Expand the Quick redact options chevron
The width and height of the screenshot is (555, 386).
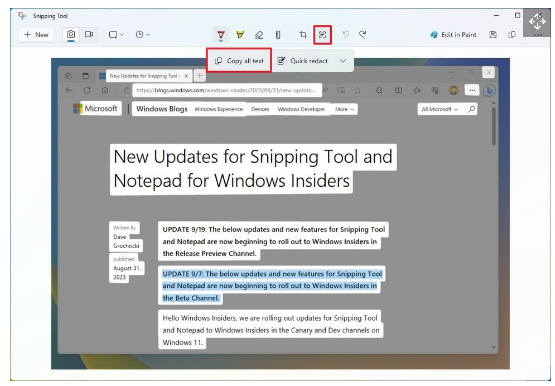(x=343, y=61)
